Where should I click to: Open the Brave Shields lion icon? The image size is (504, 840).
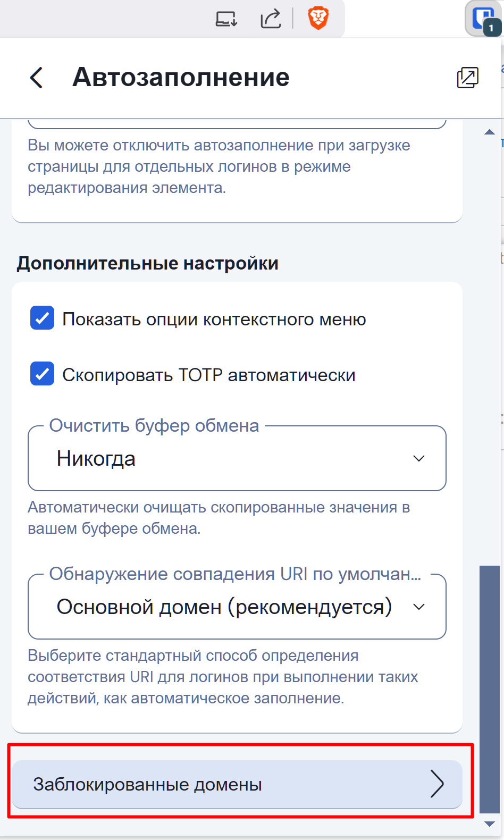318,19
